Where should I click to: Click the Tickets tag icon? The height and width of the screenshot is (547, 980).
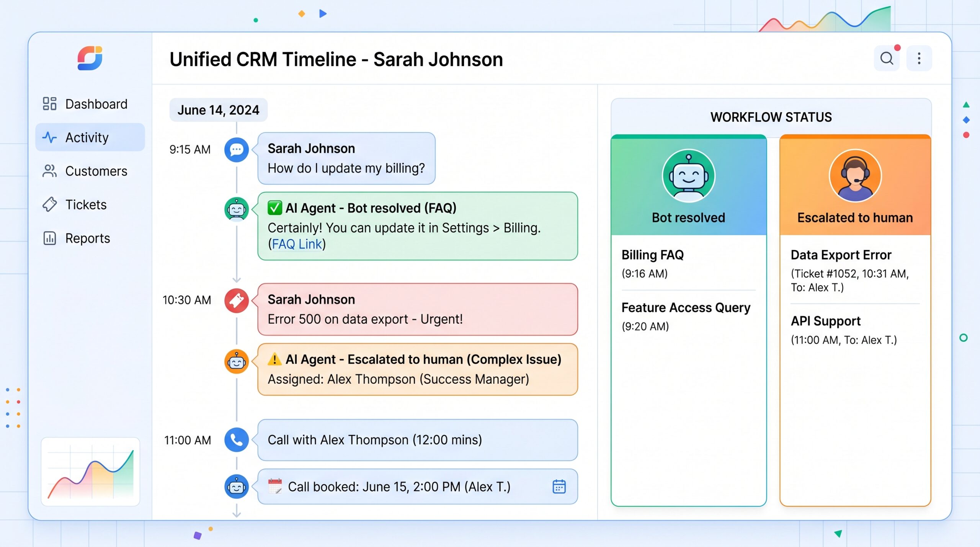click(49, 204)
